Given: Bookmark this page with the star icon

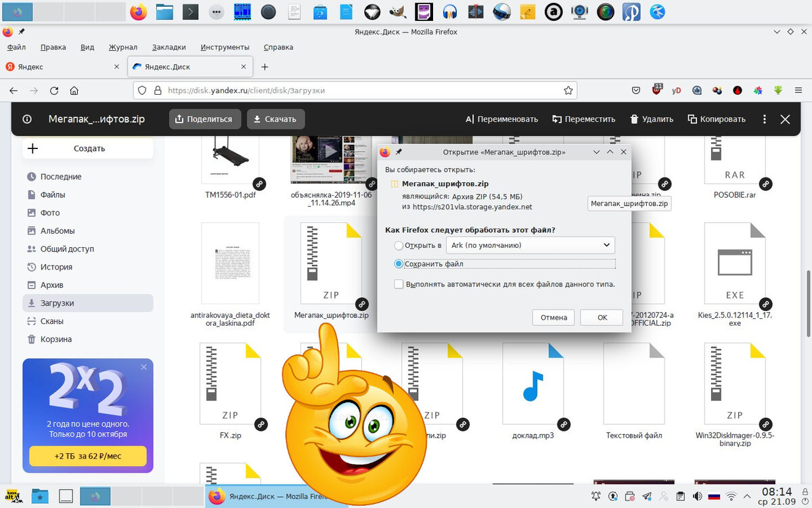Looking at the screenshot, I should 568,90.
